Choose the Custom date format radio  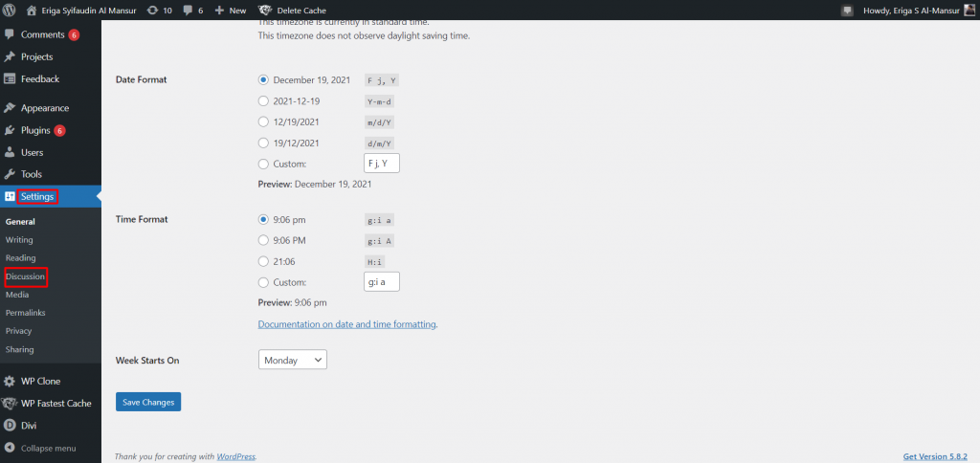[264, 164]
